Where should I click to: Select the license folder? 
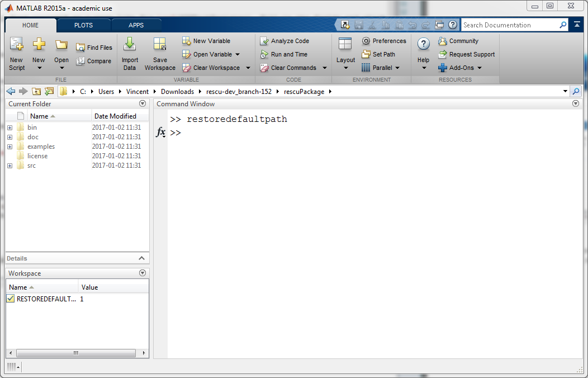(37, 156)
